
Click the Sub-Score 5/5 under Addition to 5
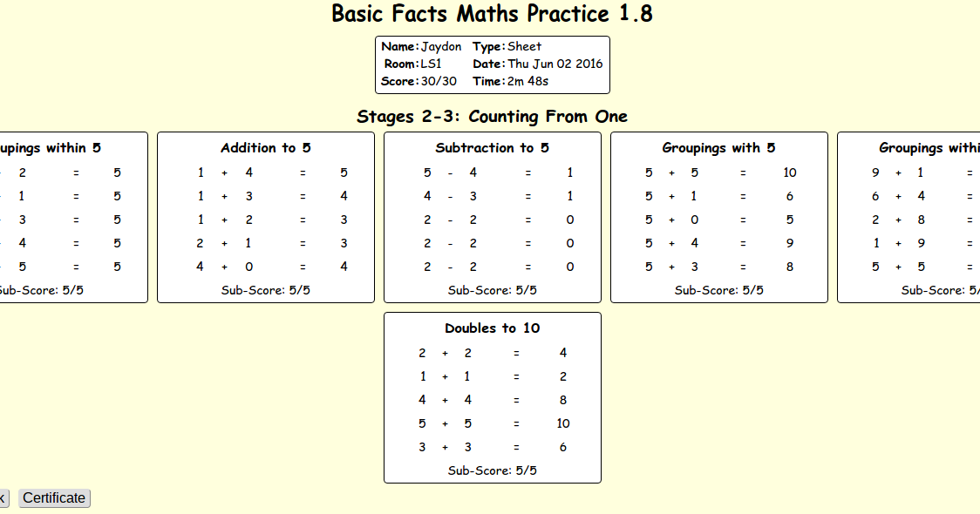tap(264, 290)
